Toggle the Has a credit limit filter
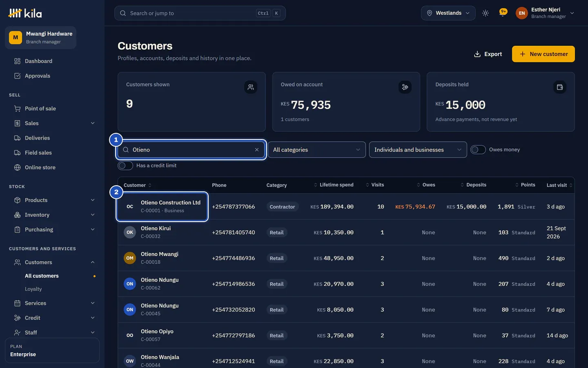 (125, 166)
